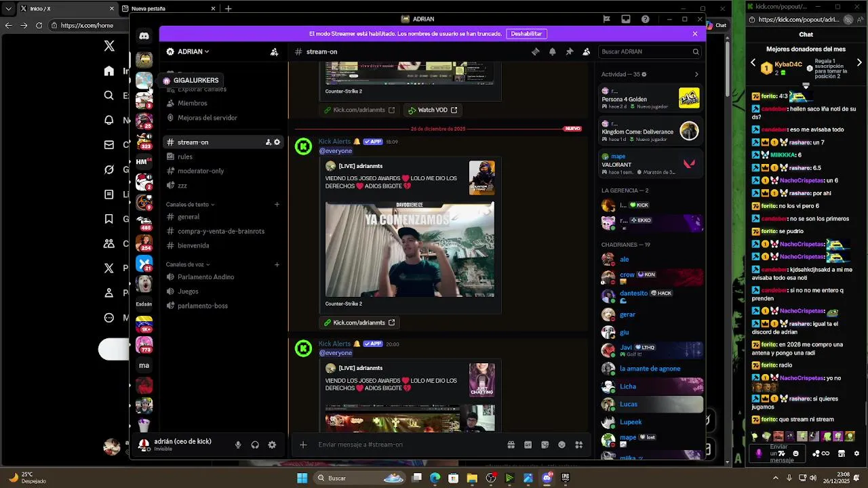The image size is (868, 488).
Task: Collapse Canales de texto category
Action: (190, 204)
